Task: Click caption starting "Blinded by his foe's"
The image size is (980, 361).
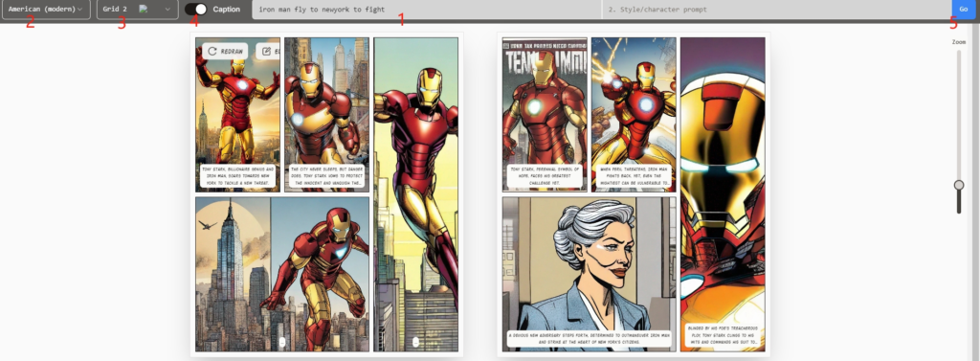Action: (x=723, y=335)
